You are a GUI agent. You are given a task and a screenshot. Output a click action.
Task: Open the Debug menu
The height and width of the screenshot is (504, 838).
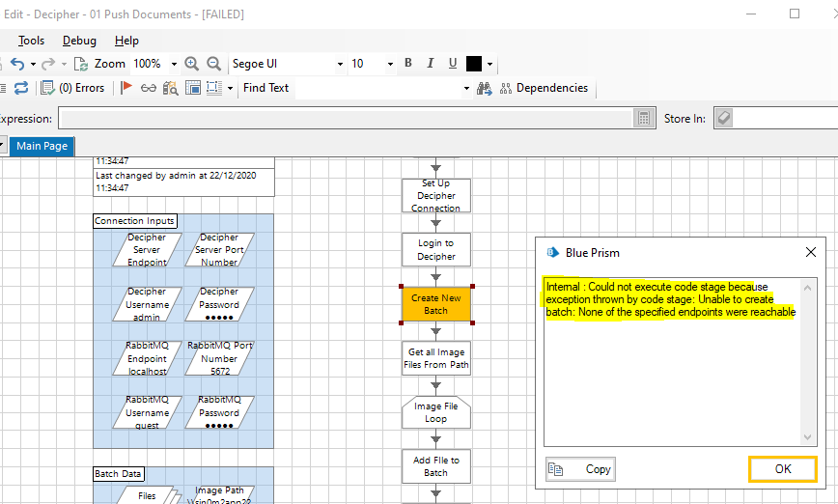pyautogui.click(x=79, y=41)
